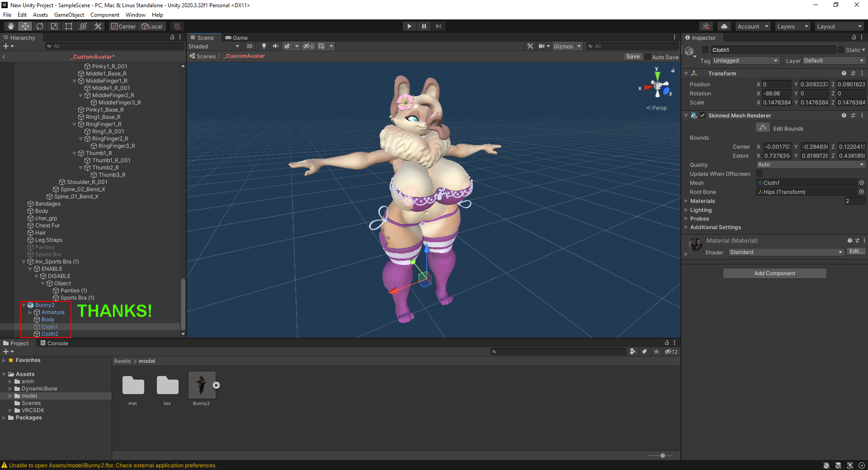Select the Rect transform tool
This screenshot has height=470, width=868.
coord(69,26)
